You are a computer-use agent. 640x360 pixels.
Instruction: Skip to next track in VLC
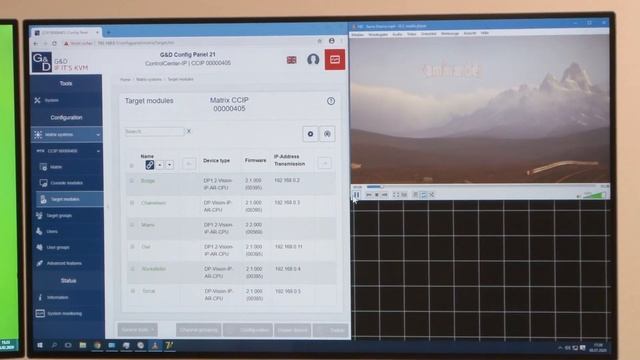click(384, 195)
